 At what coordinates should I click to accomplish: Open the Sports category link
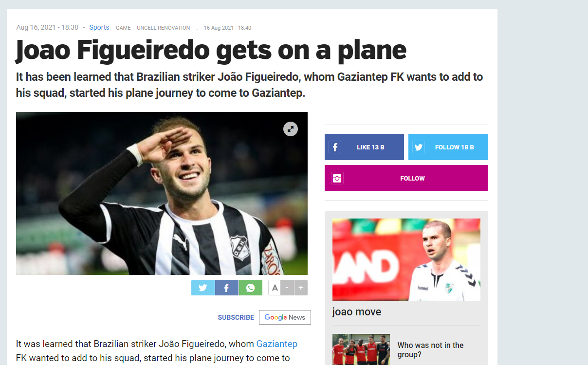[x=99, y=27]
